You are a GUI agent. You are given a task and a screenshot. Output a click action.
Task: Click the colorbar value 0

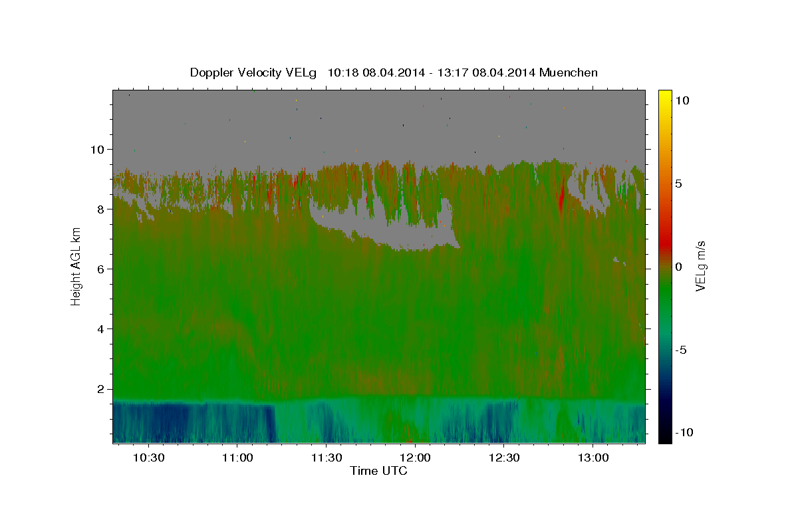[x=678, y=267]
